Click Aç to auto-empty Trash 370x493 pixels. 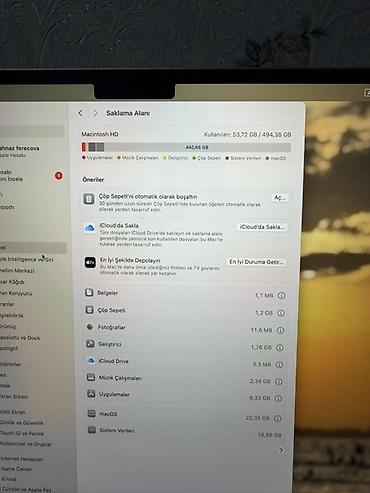(x=280, y=198)
